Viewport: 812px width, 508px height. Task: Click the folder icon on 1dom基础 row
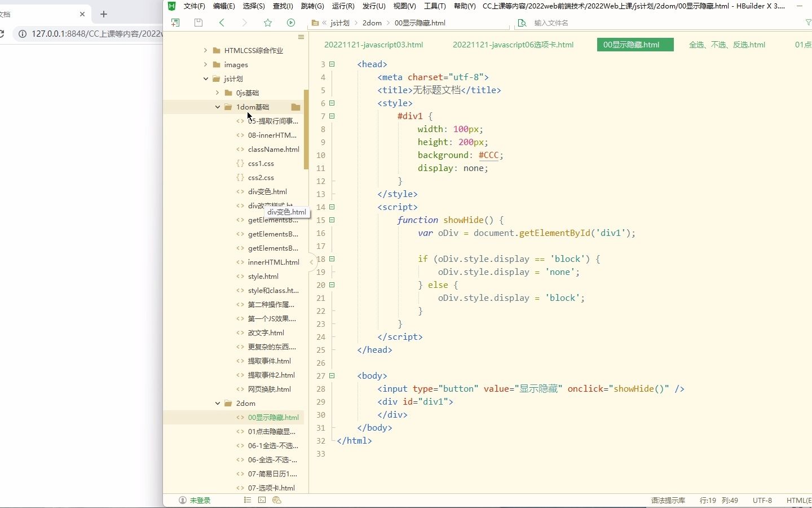(x=295, y=107)
